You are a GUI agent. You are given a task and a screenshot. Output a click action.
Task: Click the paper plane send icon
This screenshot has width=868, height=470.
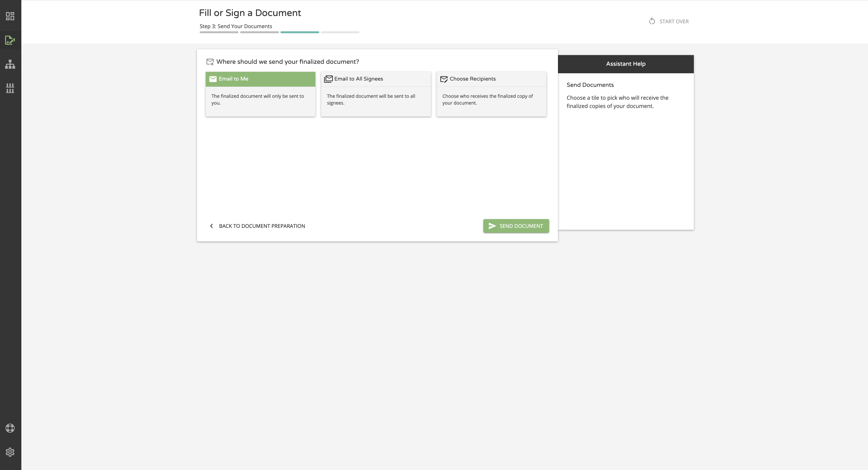(x=492, y=226)
